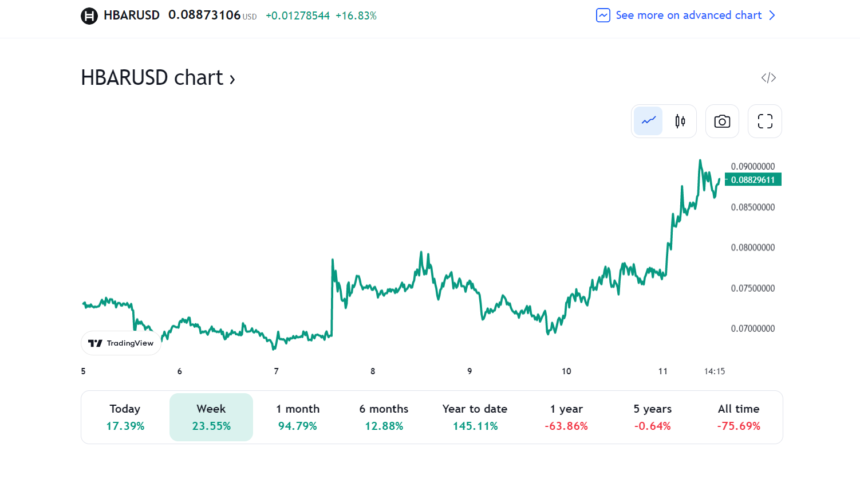The width and height of the screenshot is (860, 478).
Task: Open See more on advanced chart link
Action: coord(688,16)
